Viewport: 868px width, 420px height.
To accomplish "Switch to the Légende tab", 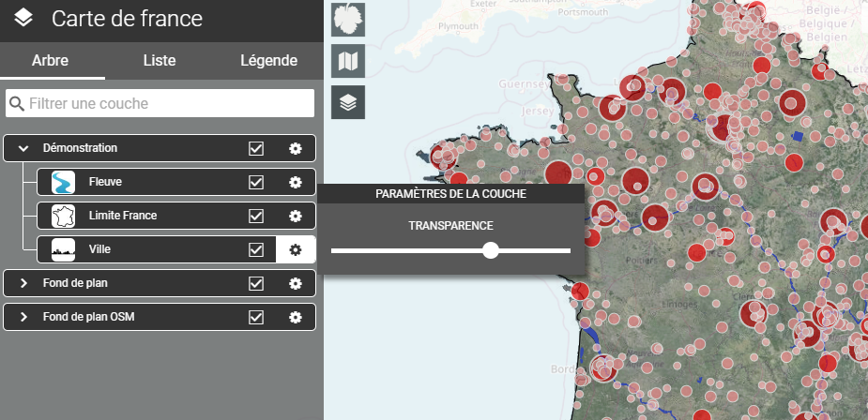I will tap(268, 61).
